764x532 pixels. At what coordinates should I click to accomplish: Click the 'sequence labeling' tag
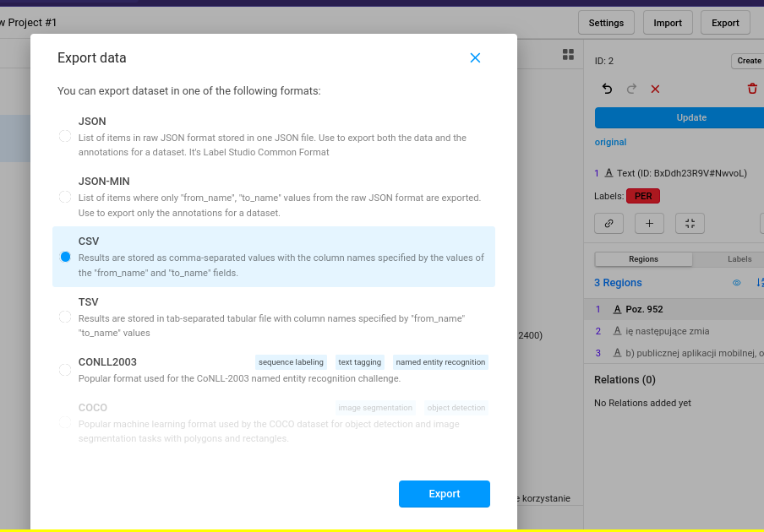[291, 362]
